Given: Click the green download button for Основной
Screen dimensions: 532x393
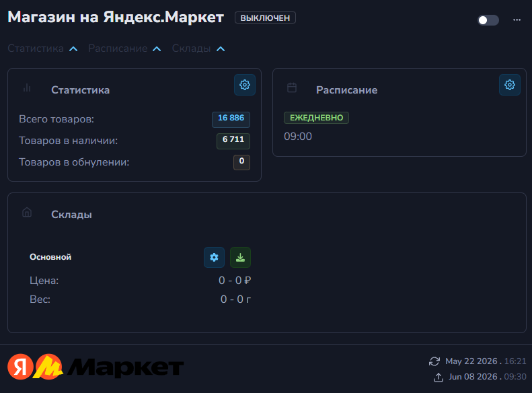Looking at the screenshot, I should (240, 257).
